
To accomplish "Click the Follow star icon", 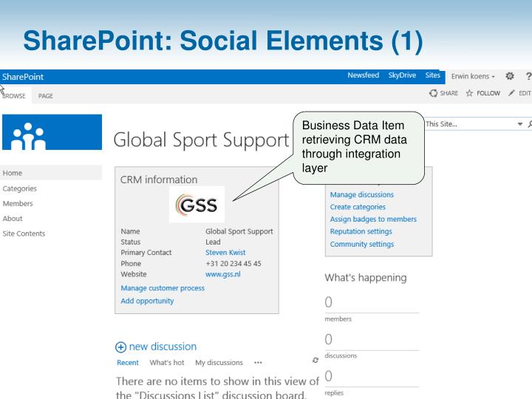I will (x=469, y=93).
